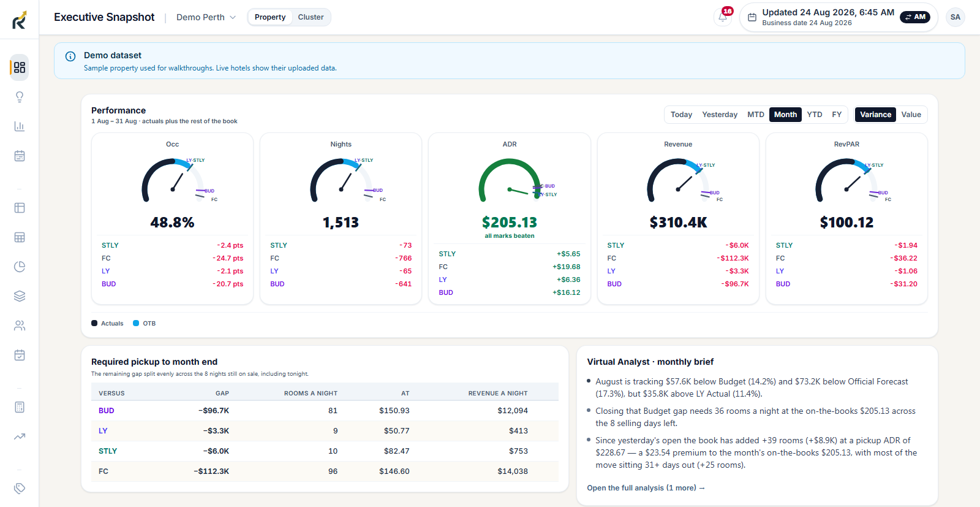This screenshot has height=507, width=980.
Task: Toggle the Actuals legend dot
Action: click(x=94, y=323)
